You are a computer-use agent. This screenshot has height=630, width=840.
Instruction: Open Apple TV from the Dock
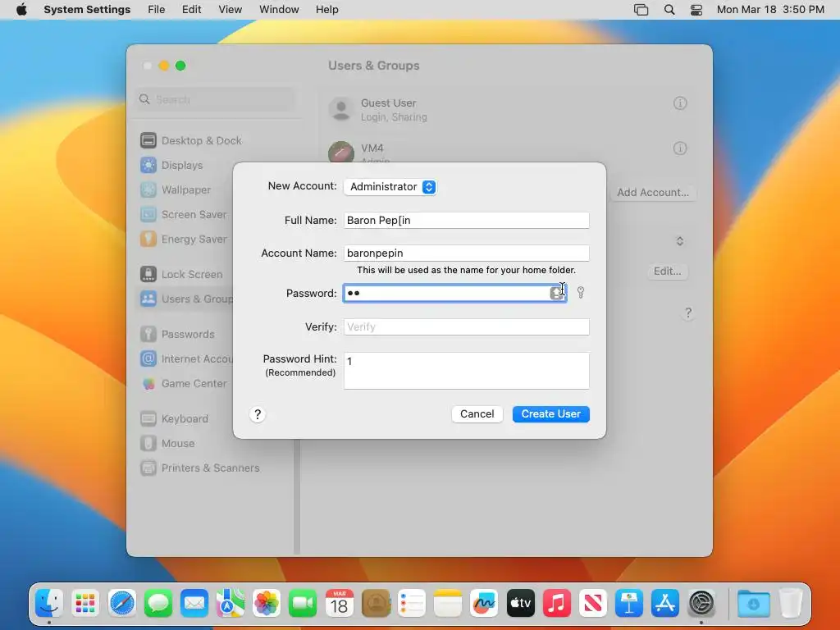[x=521, y=604]
